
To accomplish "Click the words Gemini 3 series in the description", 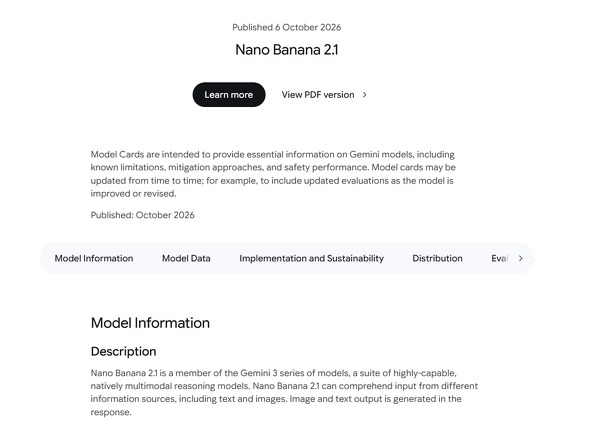I will tap(270, 373).
